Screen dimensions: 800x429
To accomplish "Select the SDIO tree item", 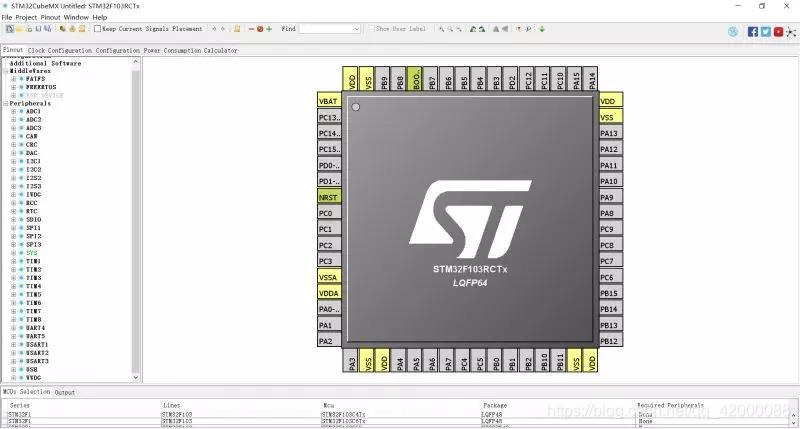I will 34,219.
